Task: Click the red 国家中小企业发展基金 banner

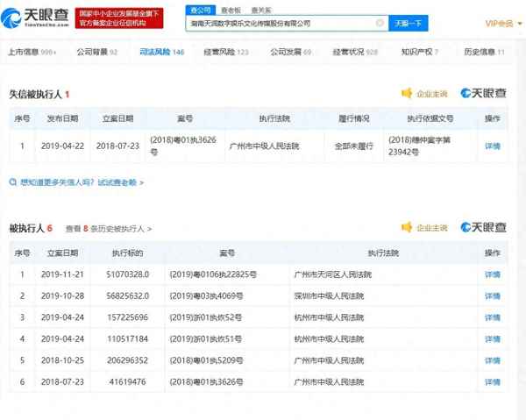Action: click(x=119, y=18)
